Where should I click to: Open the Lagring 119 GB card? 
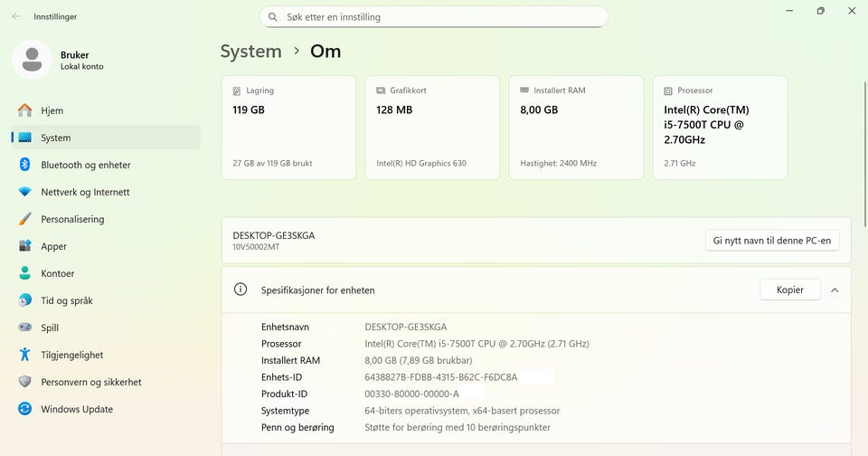coord(288,128)
